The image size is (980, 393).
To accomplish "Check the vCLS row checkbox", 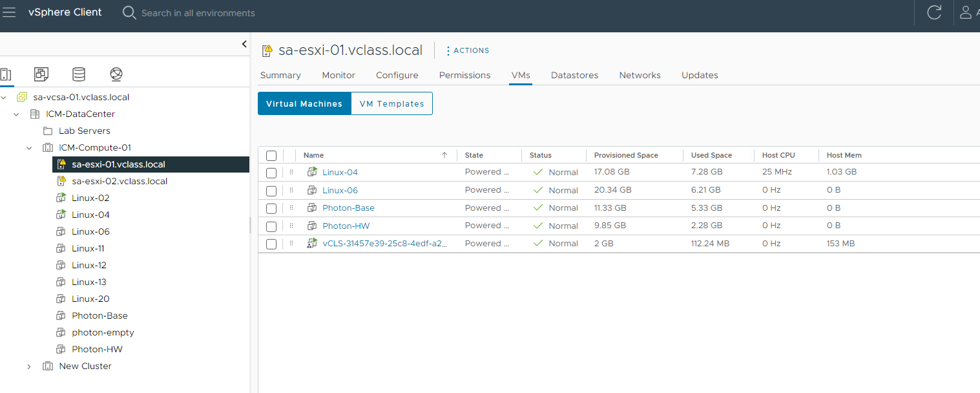I will (x=271, y=244).
